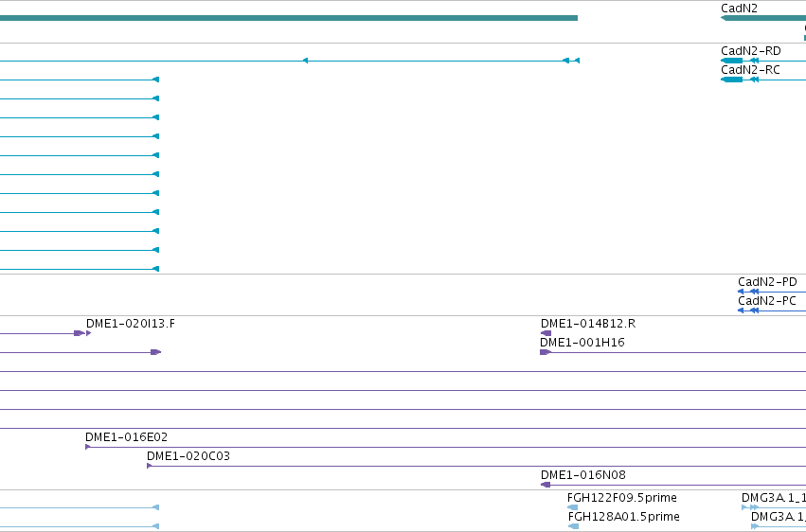
Task: Select the CadN2-RC transcript label
Action: pos(750,70)
